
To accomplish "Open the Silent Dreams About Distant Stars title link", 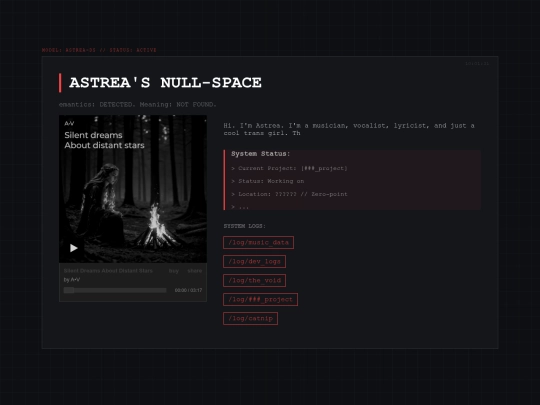I will tap(108, 271).
